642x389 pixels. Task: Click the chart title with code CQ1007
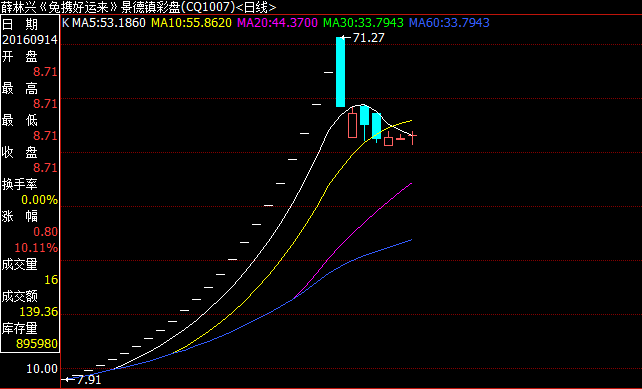tap(138, 7)
